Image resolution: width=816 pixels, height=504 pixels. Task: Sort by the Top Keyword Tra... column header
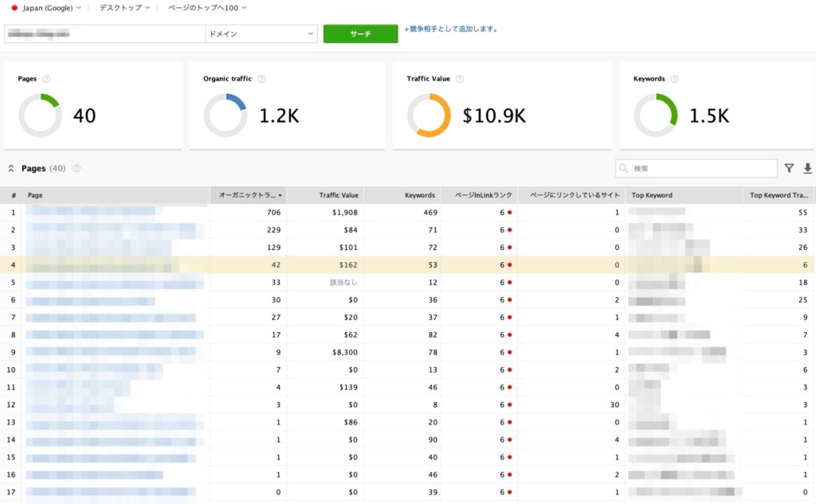click(779, 196)
